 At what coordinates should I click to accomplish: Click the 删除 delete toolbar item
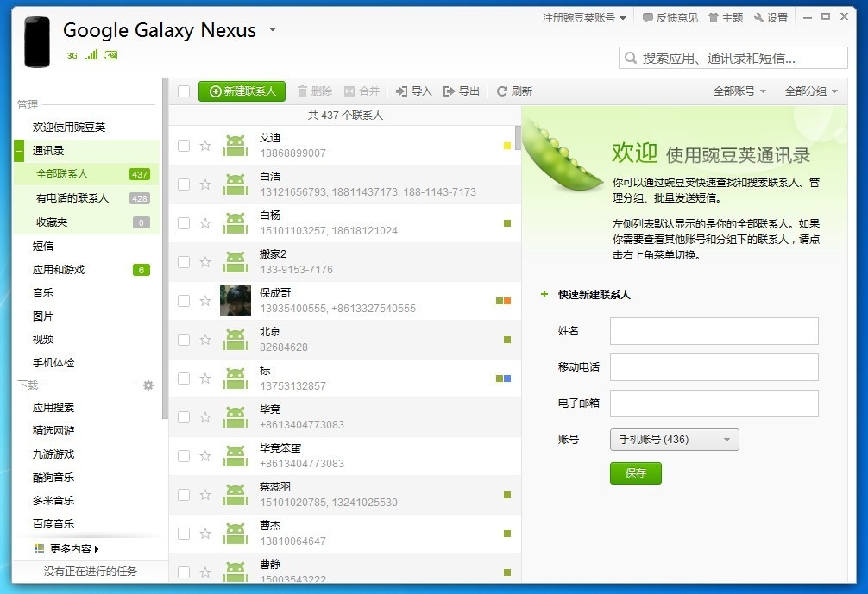314,91
